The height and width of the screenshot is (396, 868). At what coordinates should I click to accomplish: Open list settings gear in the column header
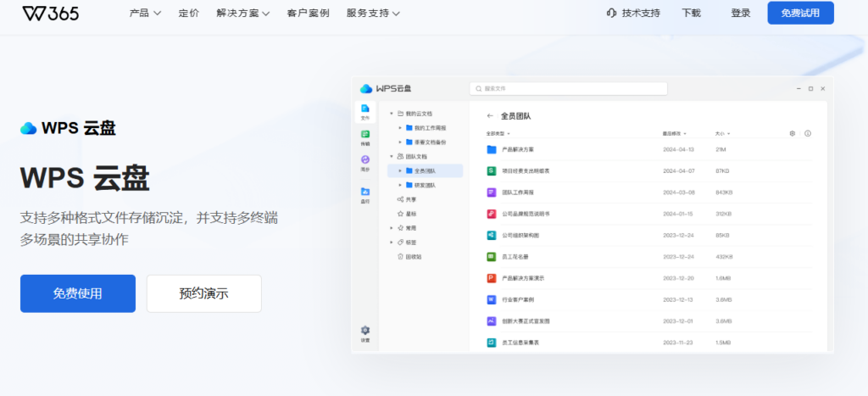tap(793, 133)
